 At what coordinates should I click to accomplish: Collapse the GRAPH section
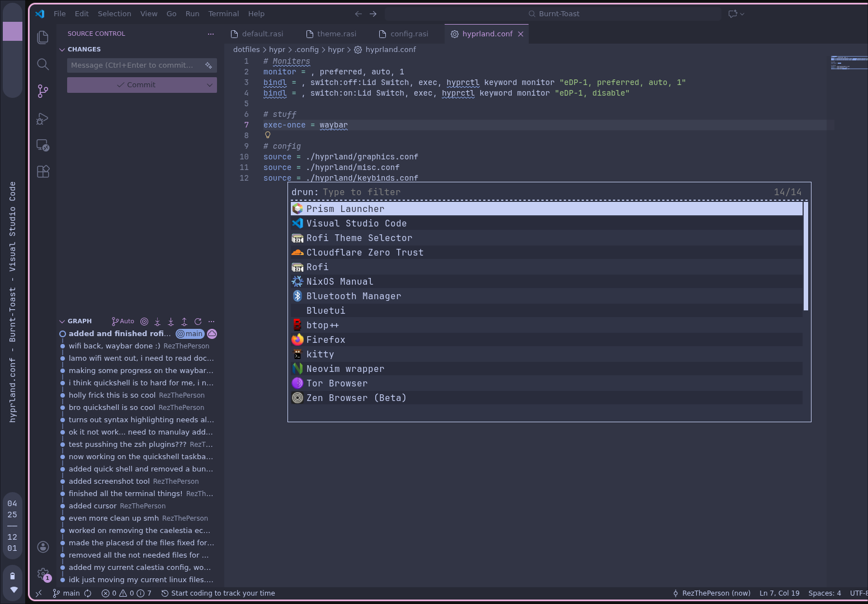(62, 322)
